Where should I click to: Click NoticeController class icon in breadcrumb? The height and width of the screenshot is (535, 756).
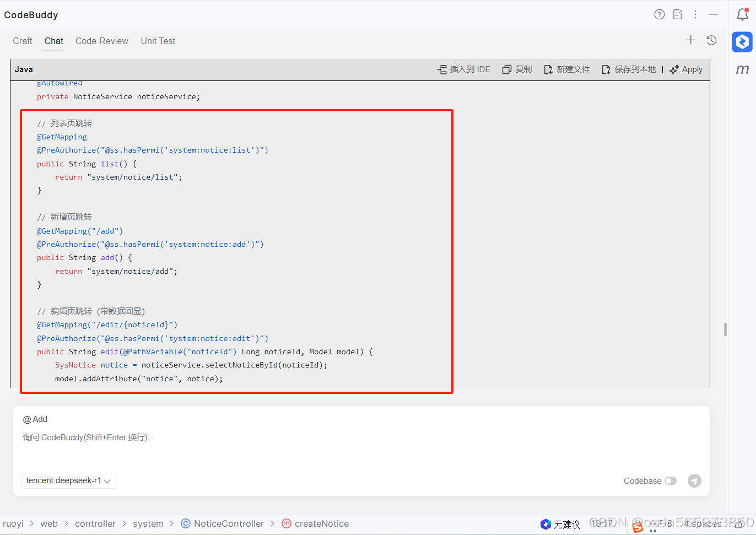[186, 524]
